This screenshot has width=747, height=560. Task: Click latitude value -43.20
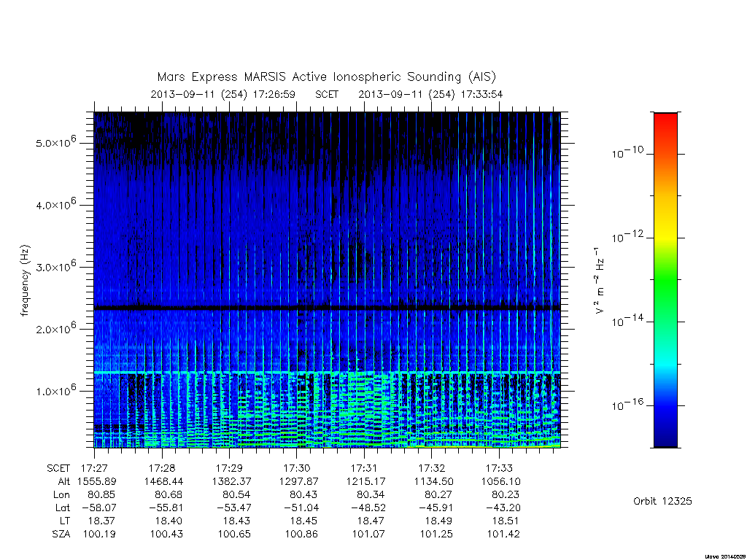coord(503,507)
